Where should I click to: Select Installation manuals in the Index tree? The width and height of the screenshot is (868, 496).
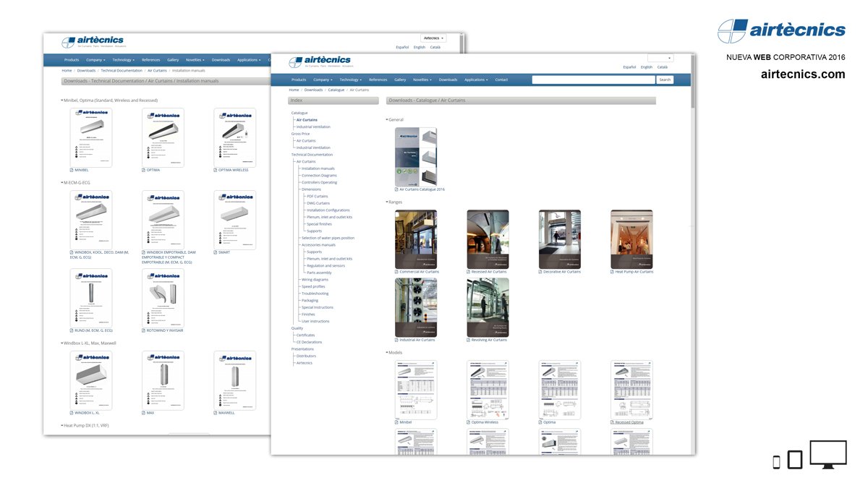click(x=318, y=168)
